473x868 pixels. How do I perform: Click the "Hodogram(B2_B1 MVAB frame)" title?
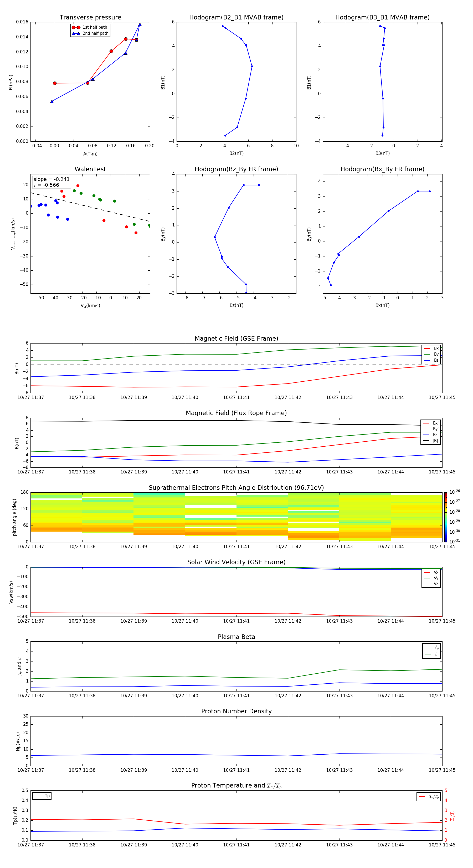click(x=236, y=18)
